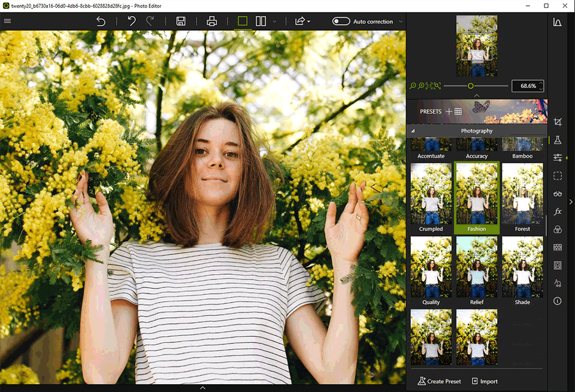Switch to split before/after view
Screen dimensions: 575x392
point(261,22)
